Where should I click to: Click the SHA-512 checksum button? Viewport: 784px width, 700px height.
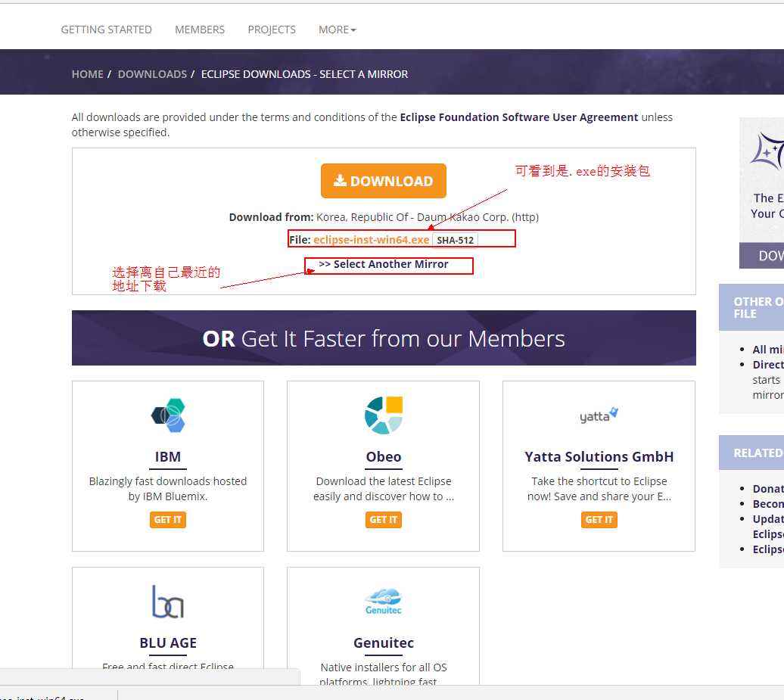(x=455, y=240)
